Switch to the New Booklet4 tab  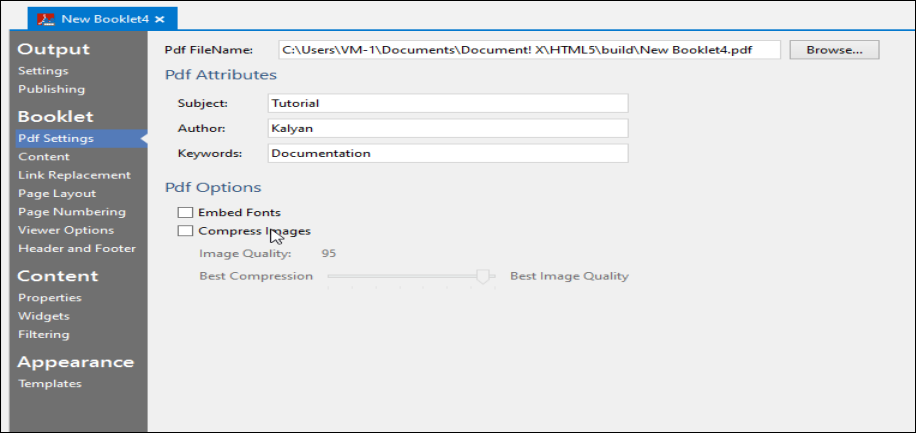coord(103,19)
